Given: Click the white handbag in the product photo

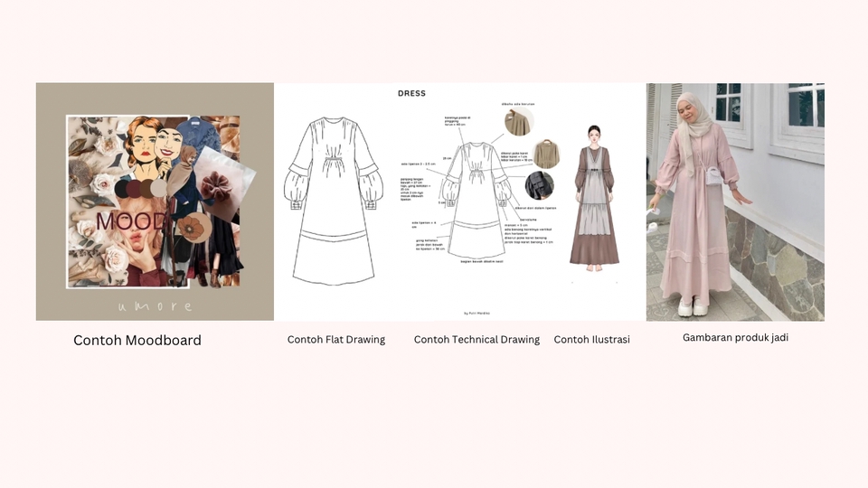Looking at the screenshot, I should coord(713,175).
